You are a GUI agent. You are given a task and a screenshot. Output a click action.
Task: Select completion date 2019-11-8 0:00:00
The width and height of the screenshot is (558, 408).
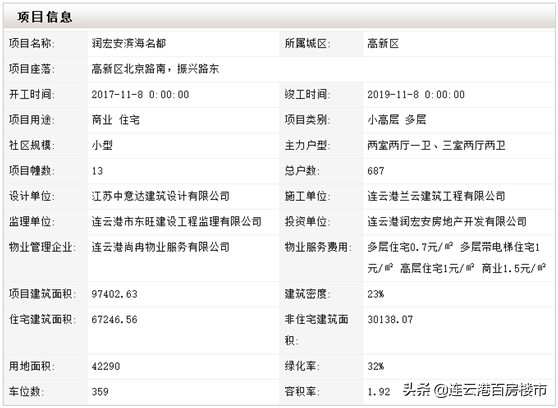coord(416,94)
